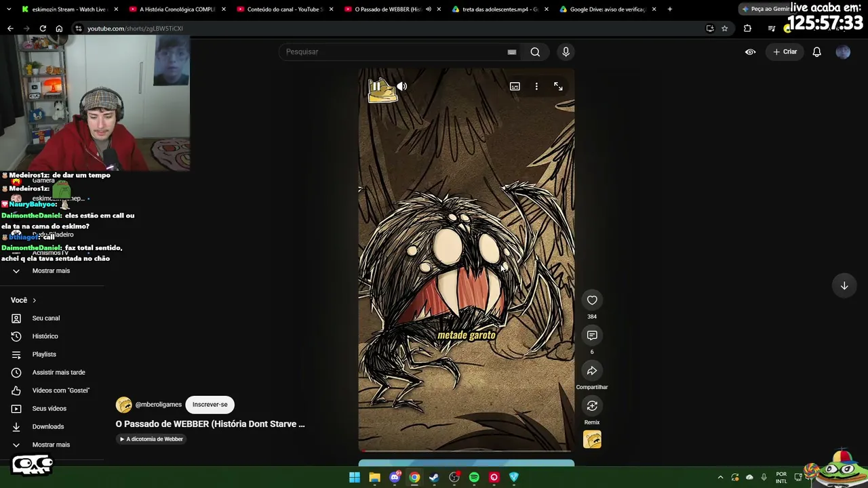Go to the browser home page

tap(59, 28)
